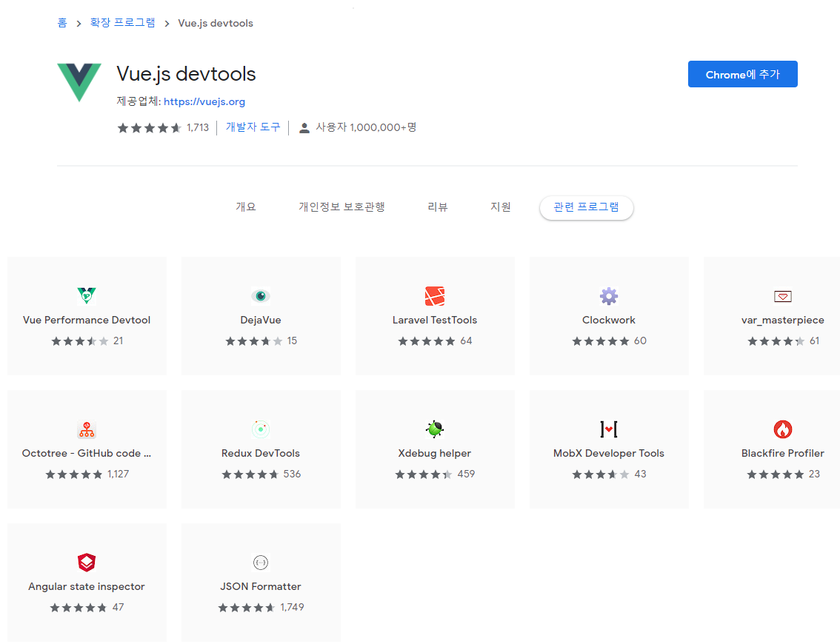The width and height of the screenshot is (840, 644).
Task: Click the Vue.js devtools logo icon
Action: tap(79, 82)
